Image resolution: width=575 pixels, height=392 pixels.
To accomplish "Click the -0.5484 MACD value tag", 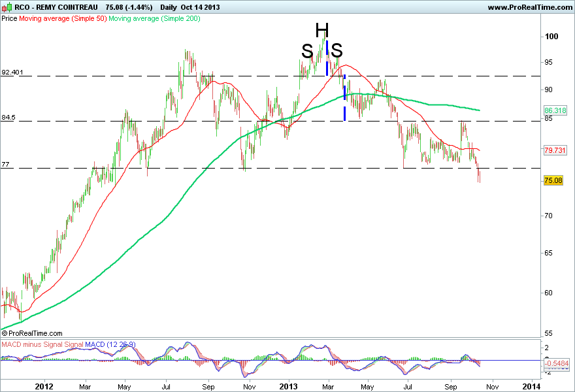I will (557, 363).
